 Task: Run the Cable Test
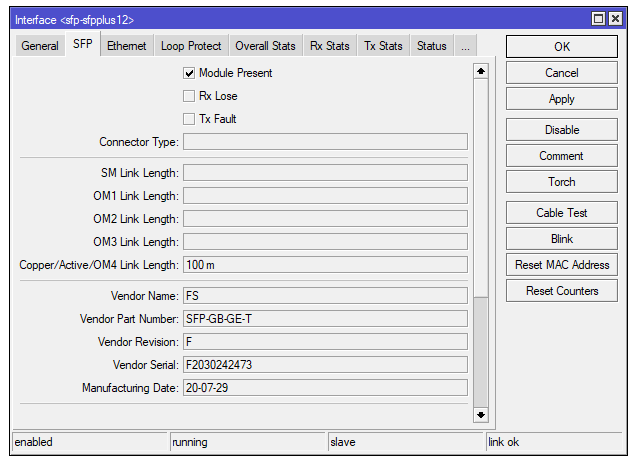(x=562, y=213)
